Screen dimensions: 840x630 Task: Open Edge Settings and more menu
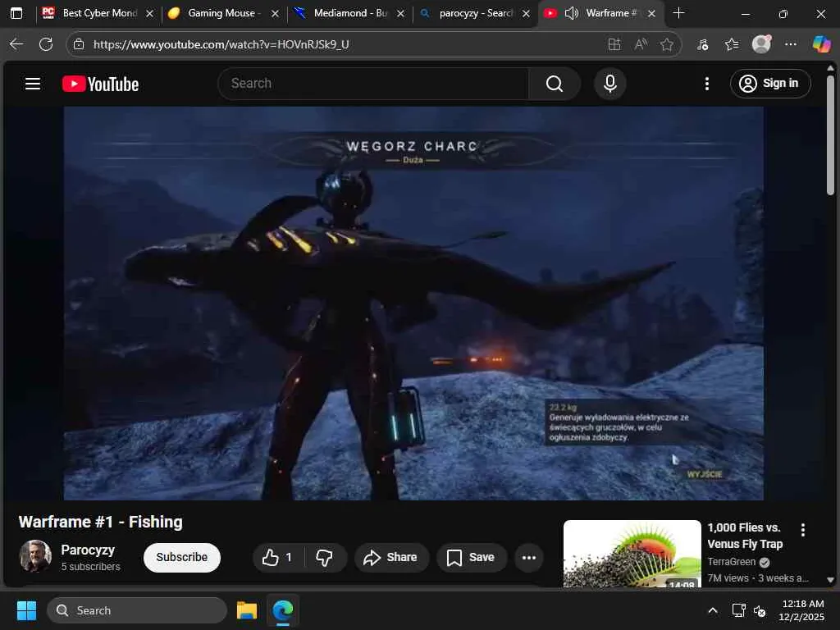click(x=791, y=44)
